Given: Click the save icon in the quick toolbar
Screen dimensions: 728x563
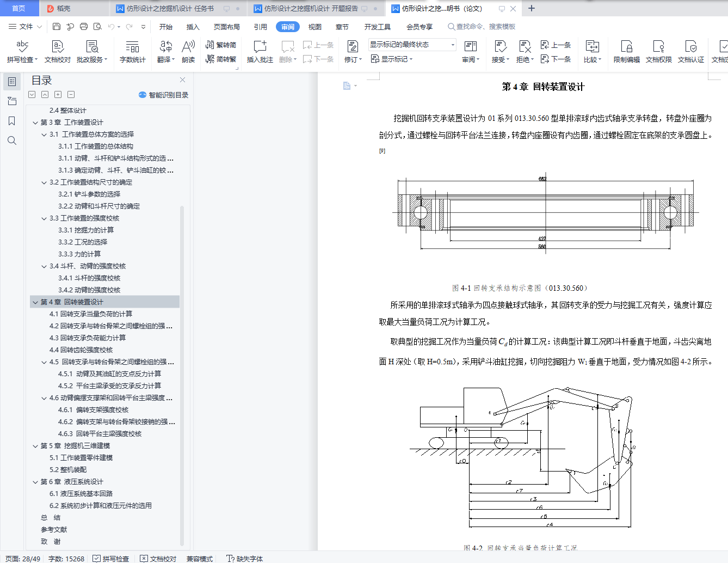Looking at the screenshot, I should click(57, 27).
